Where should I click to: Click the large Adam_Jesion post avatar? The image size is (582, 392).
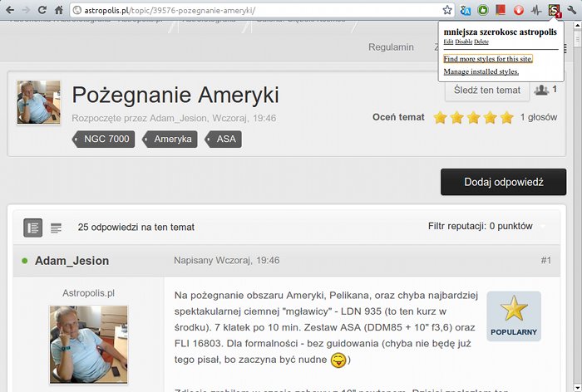[89, 345]
